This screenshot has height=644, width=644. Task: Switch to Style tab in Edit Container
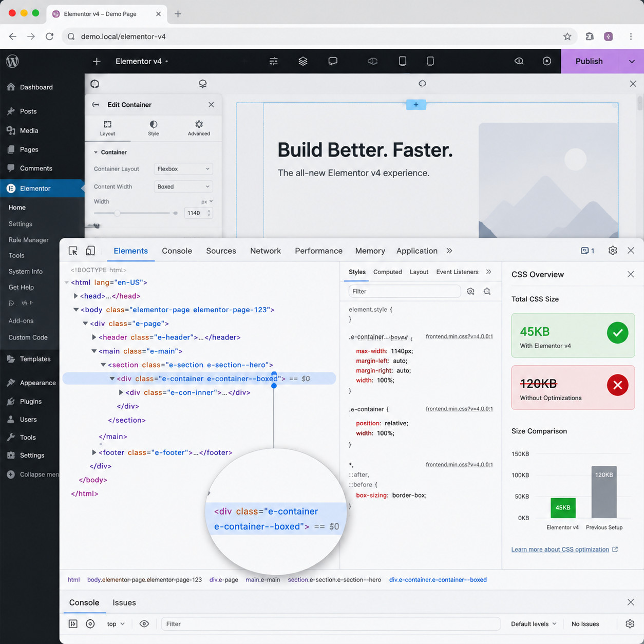(x=154, y=128)
